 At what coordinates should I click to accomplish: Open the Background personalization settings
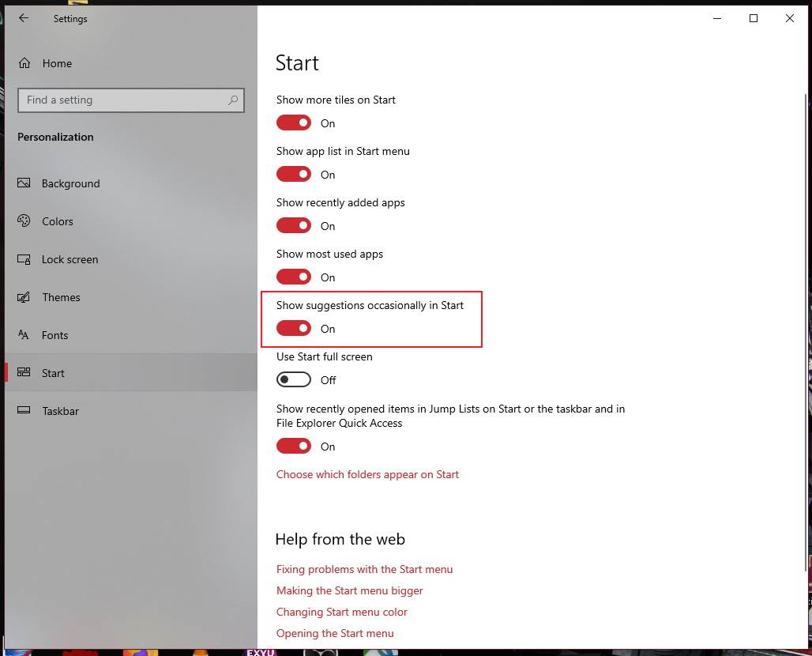click(x=24, y=183)
